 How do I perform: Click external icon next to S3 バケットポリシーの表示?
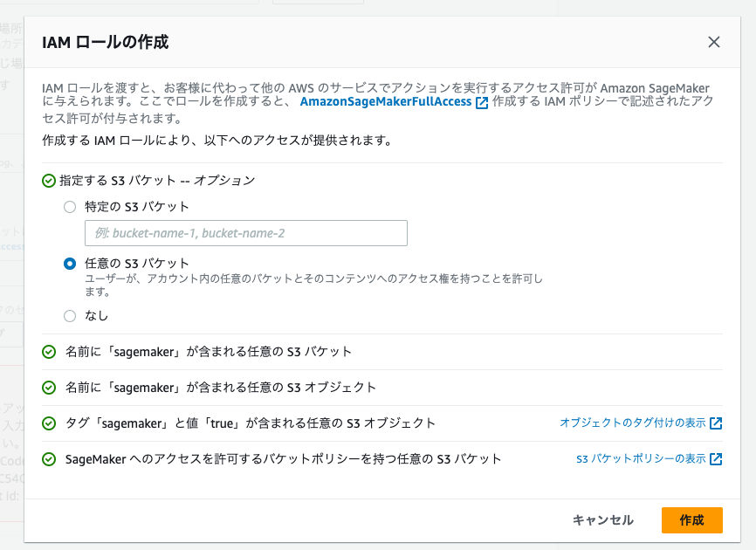point(716,459)
